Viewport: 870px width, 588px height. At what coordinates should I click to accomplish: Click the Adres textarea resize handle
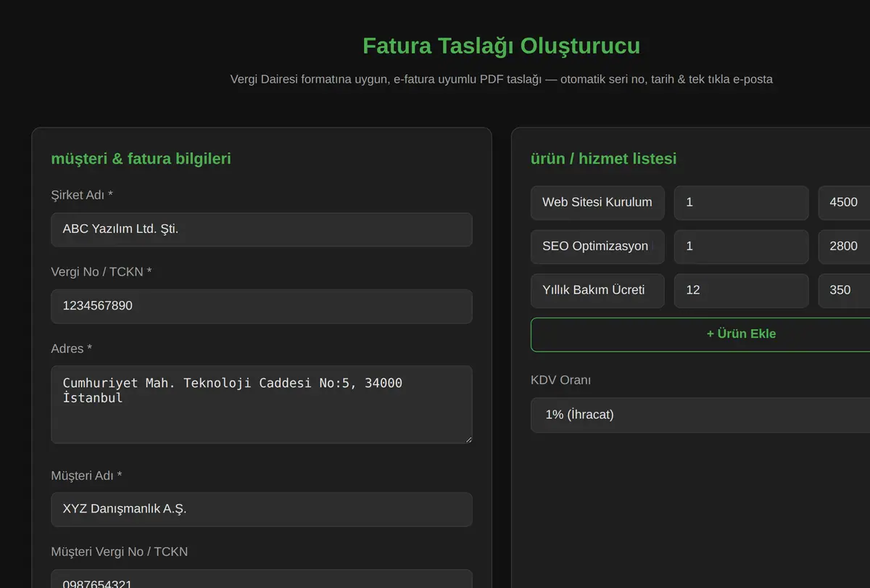[468, 439]
